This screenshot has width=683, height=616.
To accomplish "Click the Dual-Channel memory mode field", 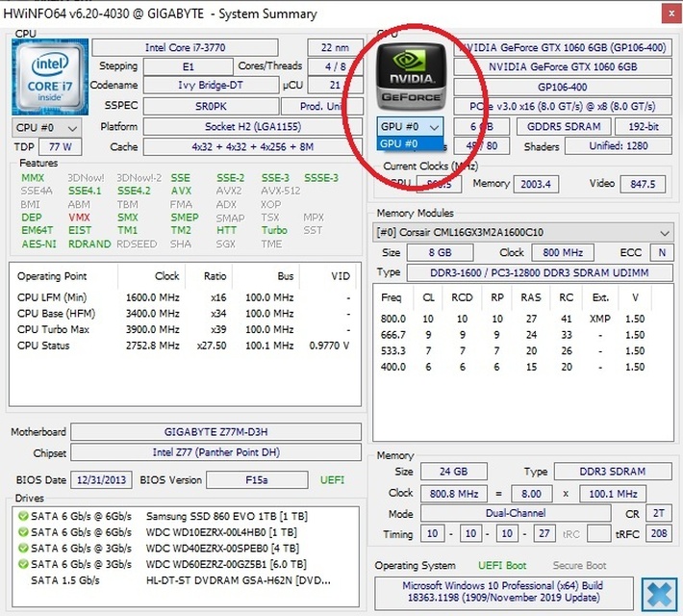I will [516, 513].
